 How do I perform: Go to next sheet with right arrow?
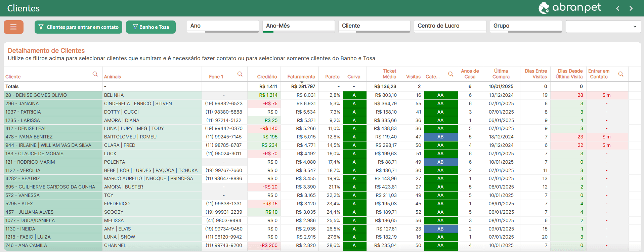(631, 8)
